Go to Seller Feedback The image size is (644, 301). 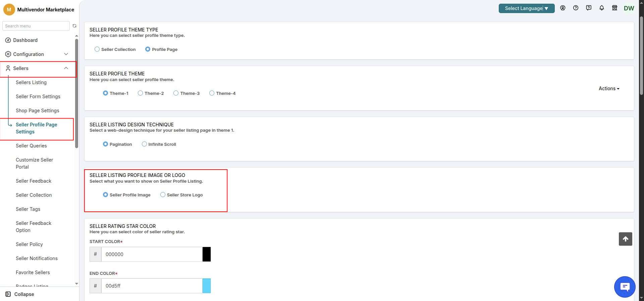(34, 181)
